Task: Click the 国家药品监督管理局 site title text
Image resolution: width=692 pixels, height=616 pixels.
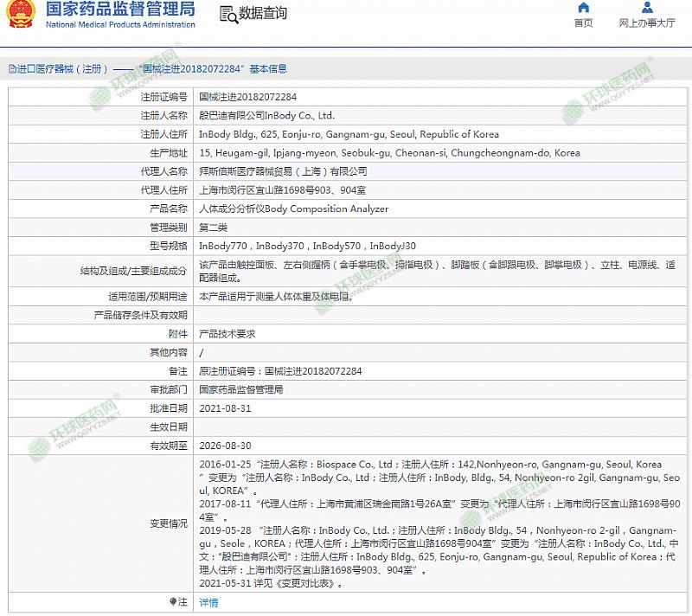Action: (x=119, y=10)
